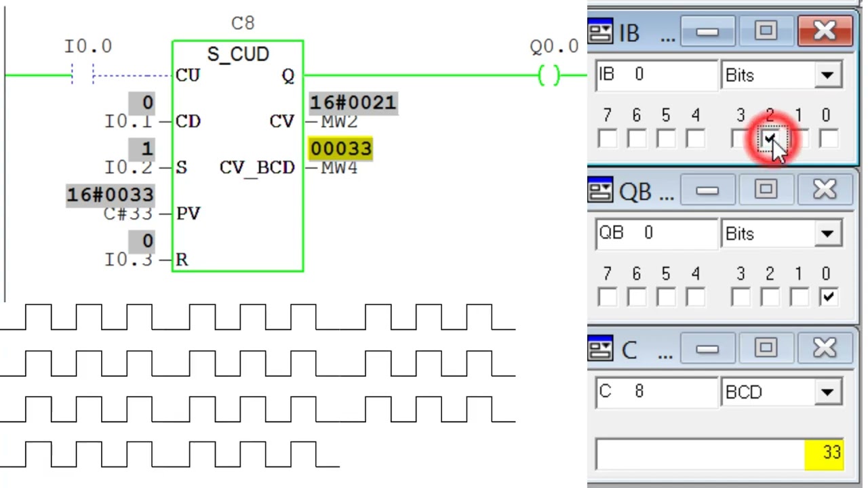Minimize the QB window
868x488 pixels.
pyautogui.click(x=707, y=190)
